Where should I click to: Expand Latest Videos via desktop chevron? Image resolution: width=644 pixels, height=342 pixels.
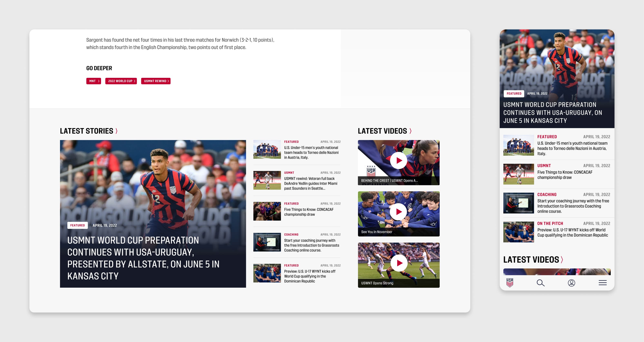(x=410, y=131)
